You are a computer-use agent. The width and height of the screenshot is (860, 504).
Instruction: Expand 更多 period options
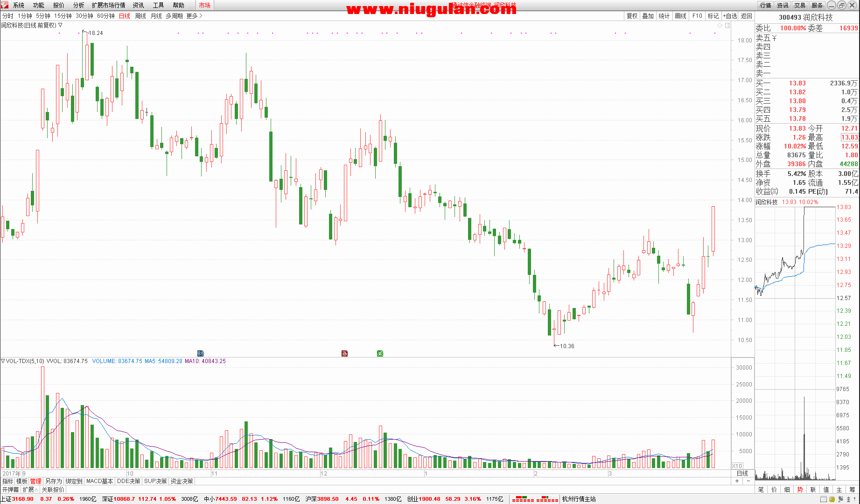coord(194,16)
